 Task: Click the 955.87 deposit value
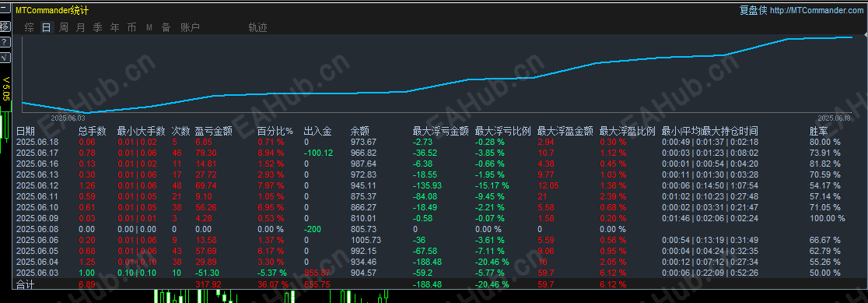coord(317,273)
